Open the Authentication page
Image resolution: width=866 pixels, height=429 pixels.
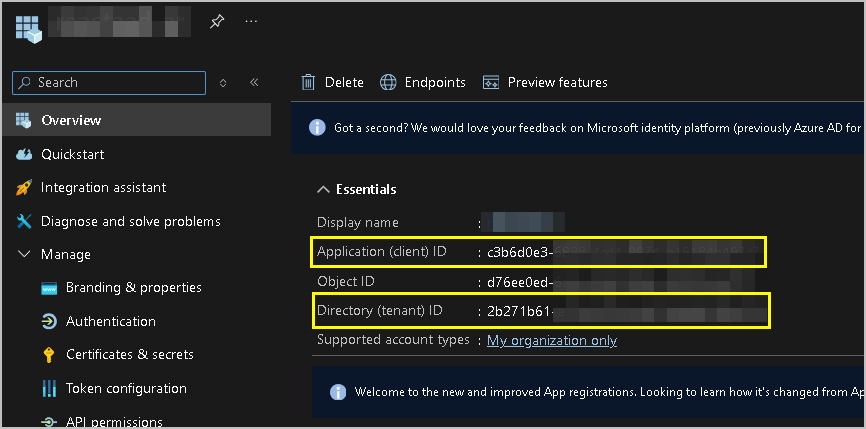point(110,321)
